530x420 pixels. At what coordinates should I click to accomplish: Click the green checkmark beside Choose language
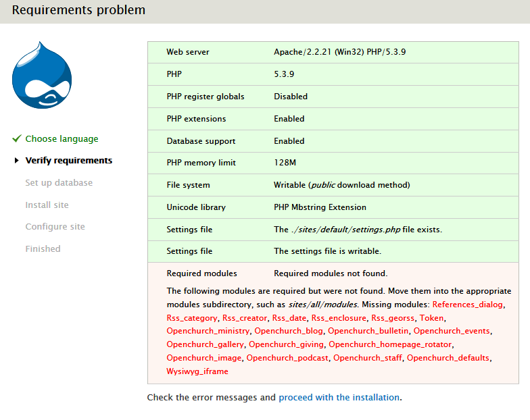click(x=17, y=139)
